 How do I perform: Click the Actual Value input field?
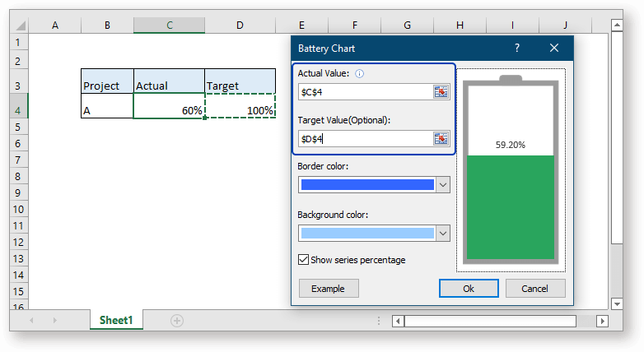[365, 91]
